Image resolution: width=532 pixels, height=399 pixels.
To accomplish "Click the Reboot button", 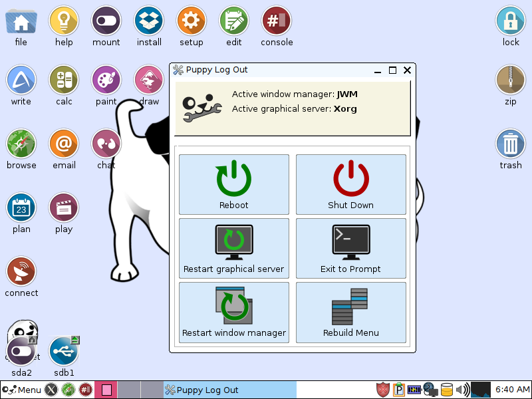I will click(234, 185).
